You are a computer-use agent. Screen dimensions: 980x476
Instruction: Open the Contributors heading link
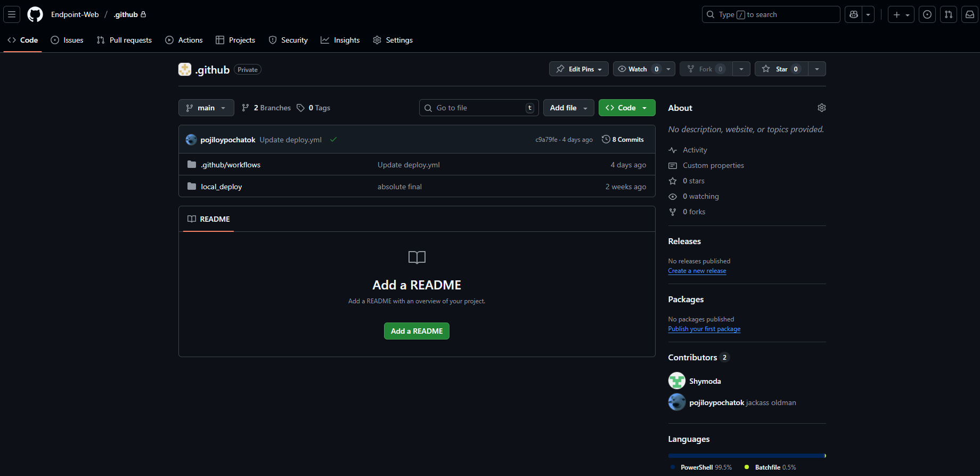pyautogui.click(x=699, y=358)
